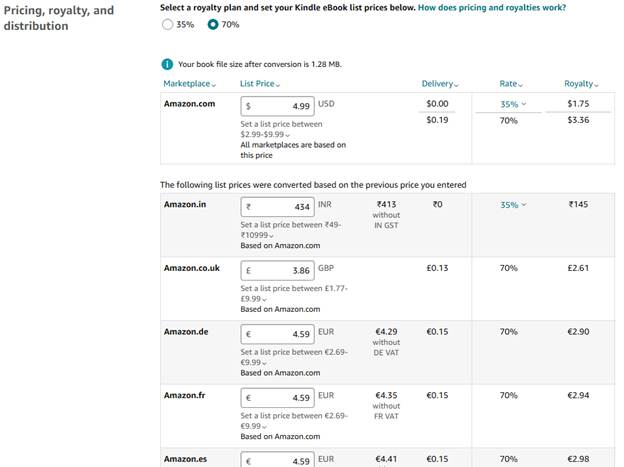Open the Amazon.in 35% rate dropdown
This screenshot has width=624, height=467.
[x=513, y=205]
